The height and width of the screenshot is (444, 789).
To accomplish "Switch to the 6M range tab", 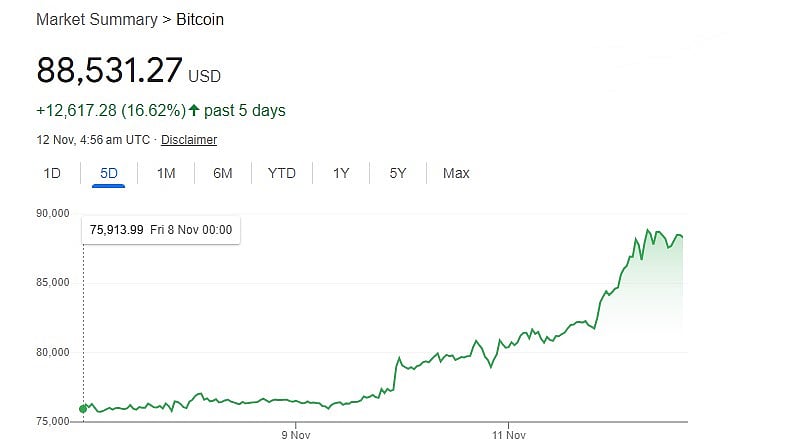I will click(x=222, y=173).
